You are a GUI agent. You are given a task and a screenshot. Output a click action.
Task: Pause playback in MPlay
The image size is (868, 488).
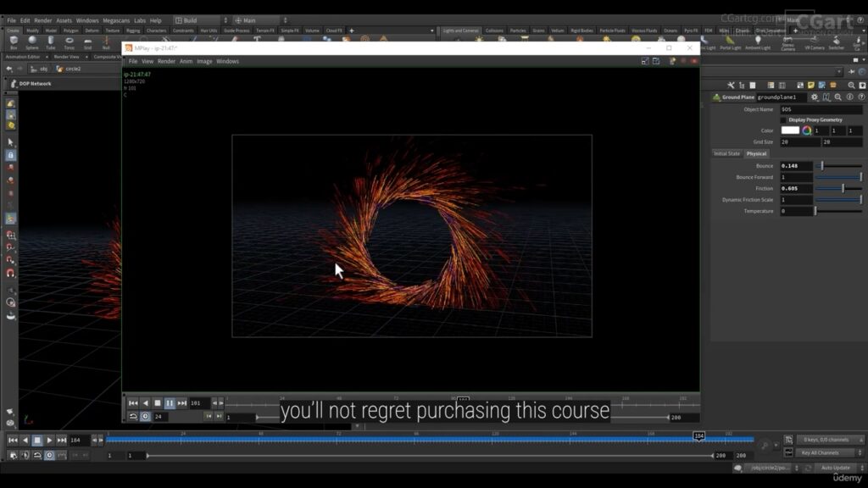170,403
